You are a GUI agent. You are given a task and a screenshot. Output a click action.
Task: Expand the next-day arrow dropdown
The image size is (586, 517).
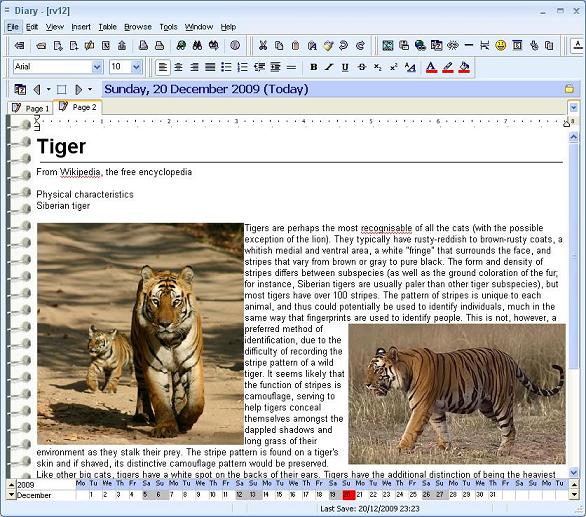(x=90, y=89)
